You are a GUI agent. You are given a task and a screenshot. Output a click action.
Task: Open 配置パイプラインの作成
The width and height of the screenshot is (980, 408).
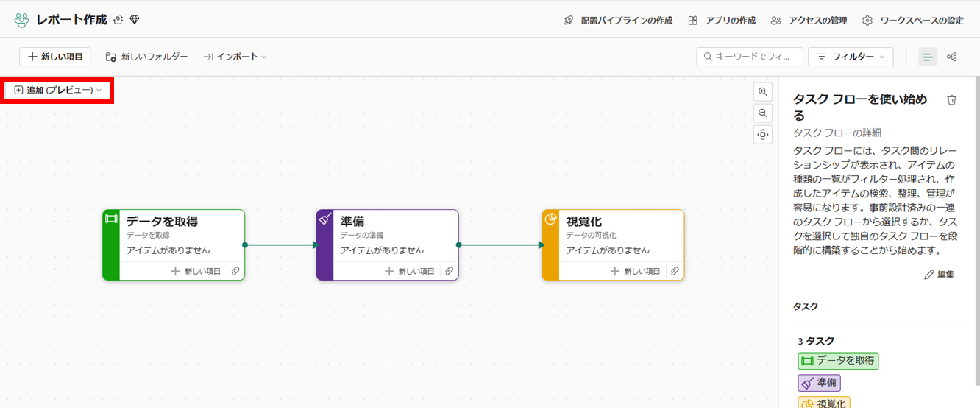[x=618, y=21]
